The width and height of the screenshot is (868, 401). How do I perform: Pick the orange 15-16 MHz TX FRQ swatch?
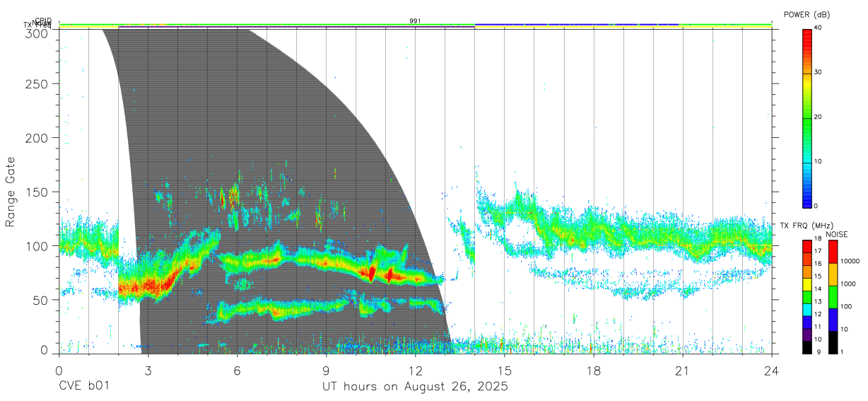[x=807, y=271]
